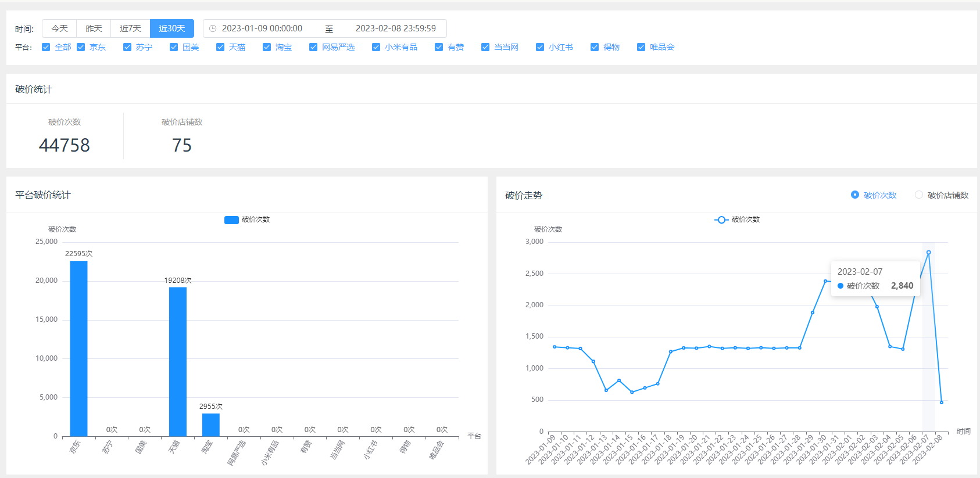Screen dimensions: 980x478
Task: Click the 2,840 value in the chart tooltip
Action: point(902,286)
